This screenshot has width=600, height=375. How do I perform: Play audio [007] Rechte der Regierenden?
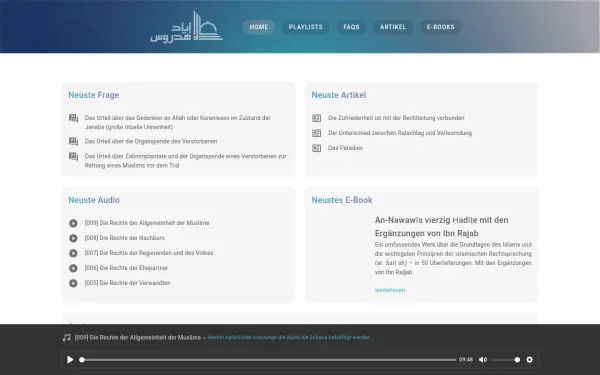pyautogui.click(x=73, y=253)
